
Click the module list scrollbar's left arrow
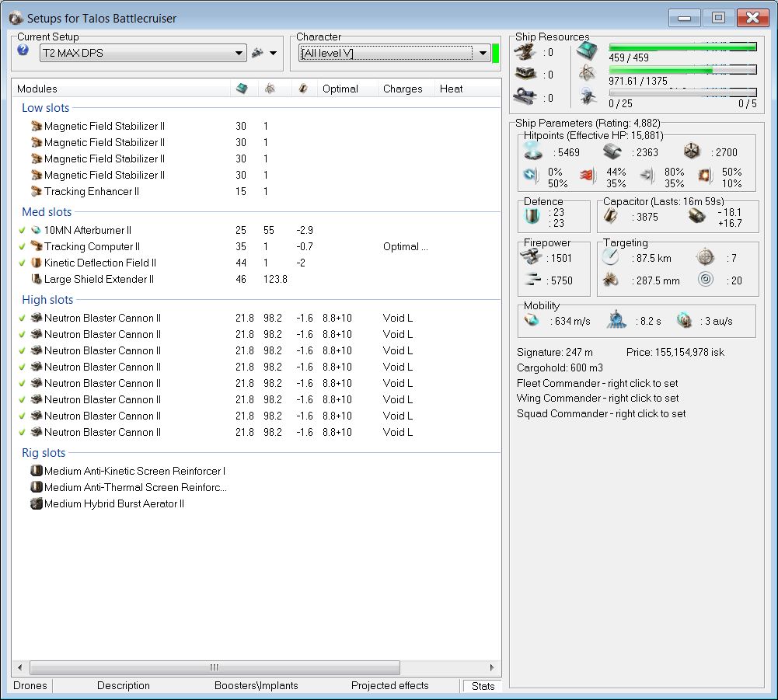tap(19, 667)
